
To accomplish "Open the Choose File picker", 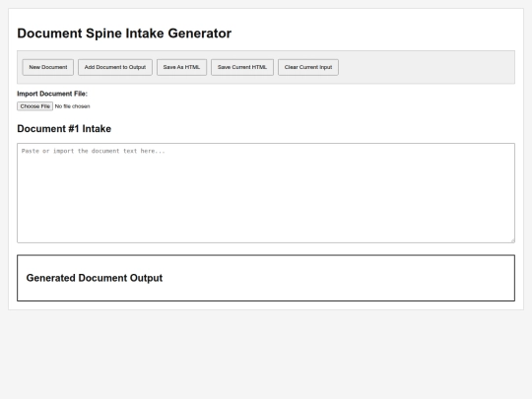I will 34,106.
